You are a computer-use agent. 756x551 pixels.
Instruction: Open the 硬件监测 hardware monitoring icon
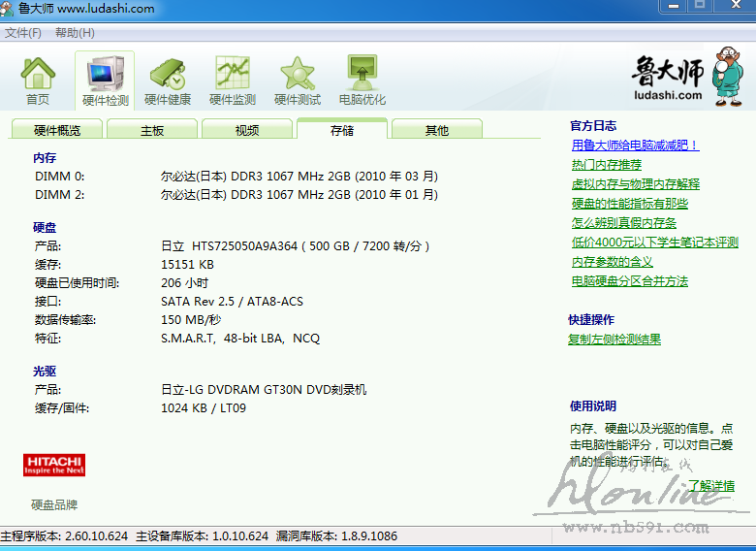[233, 80]
